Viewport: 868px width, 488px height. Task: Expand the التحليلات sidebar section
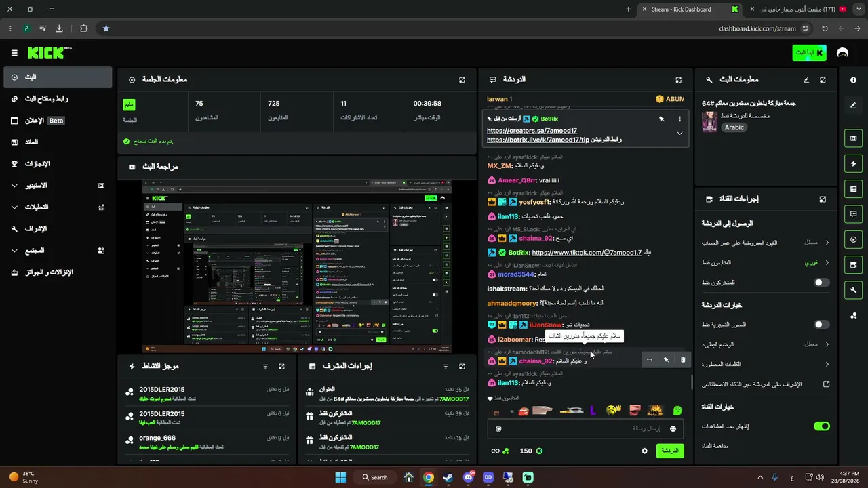[57, 207]
